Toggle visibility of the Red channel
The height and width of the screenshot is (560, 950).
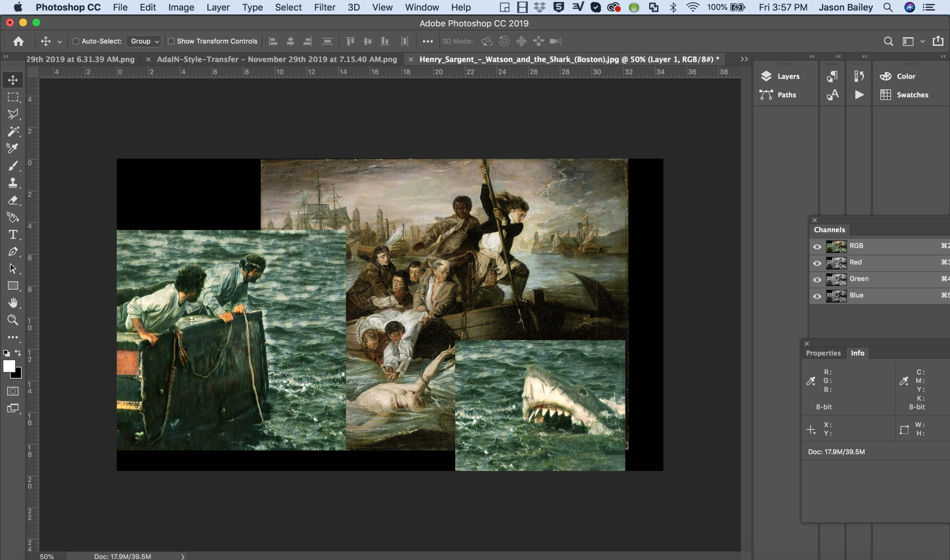point(817,263)
